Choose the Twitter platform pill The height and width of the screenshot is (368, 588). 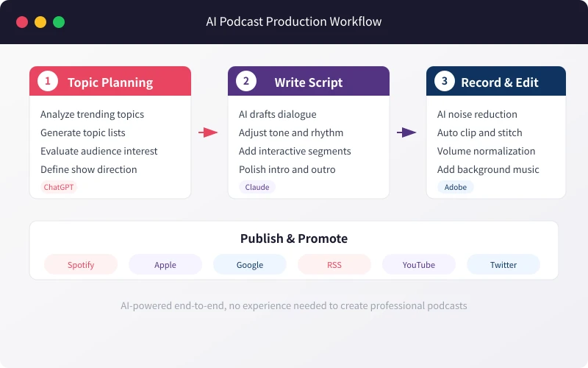pyautogui.click(x=503, y=265)
